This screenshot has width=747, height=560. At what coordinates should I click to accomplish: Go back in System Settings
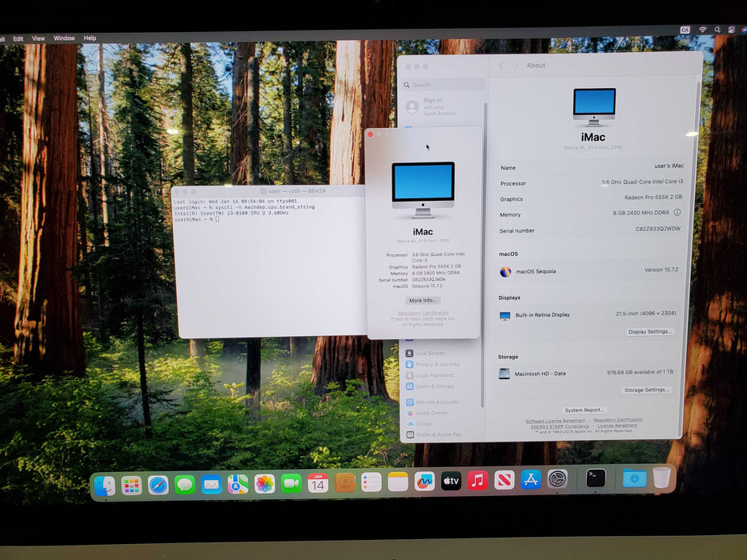(x=501, y=66)
